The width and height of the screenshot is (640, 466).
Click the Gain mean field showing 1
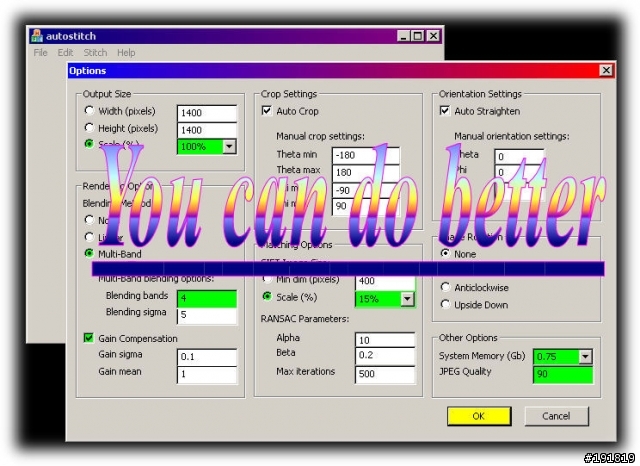point(207,374)
